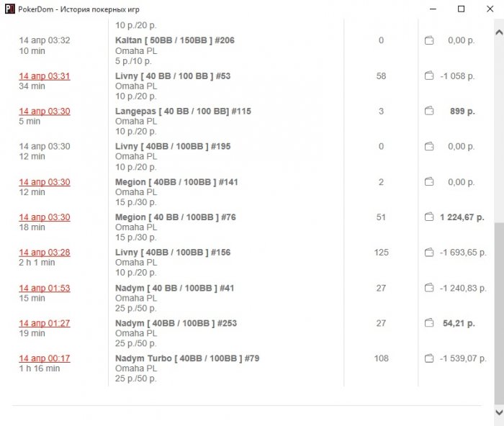Screen dimensions: 504x426
Task: Click hand history icon for Megion #141 row
Action: point(429,182)
